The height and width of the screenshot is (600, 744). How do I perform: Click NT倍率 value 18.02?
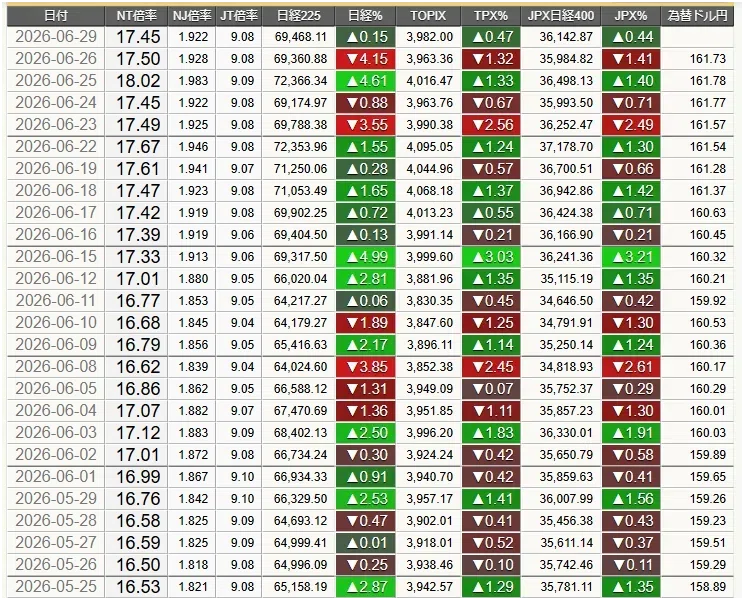pyautogui.click(x=138, y=81)
